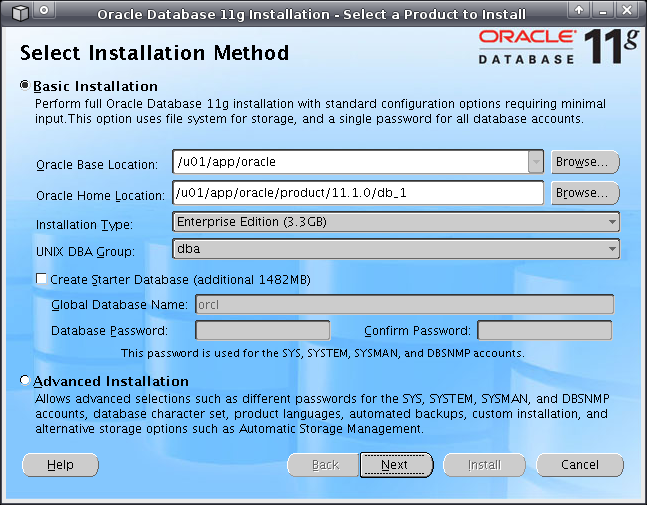
Task: Select the Basic Installation radio button
Action: [25, 85]
